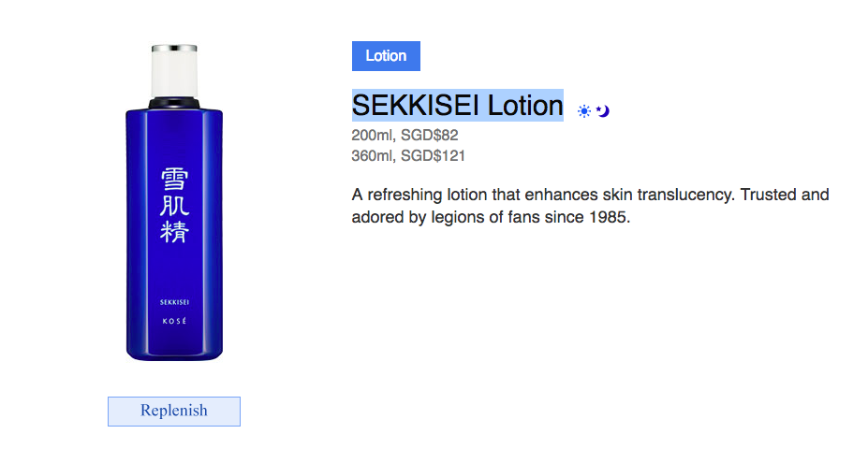Click "SGD$82" price text

coord(430,136)
